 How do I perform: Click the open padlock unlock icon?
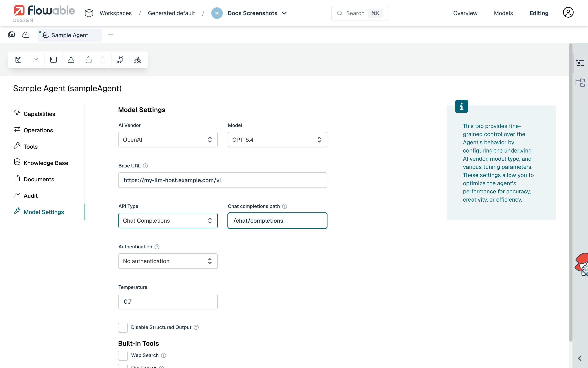(88, 60)
